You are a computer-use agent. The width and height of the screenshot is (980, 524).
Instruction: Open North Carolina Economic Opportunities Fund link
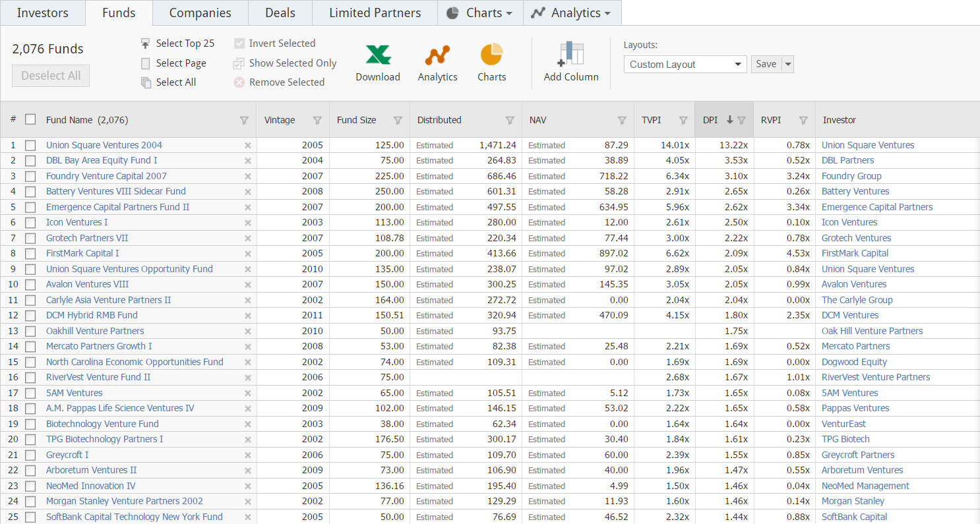(135, 362)
